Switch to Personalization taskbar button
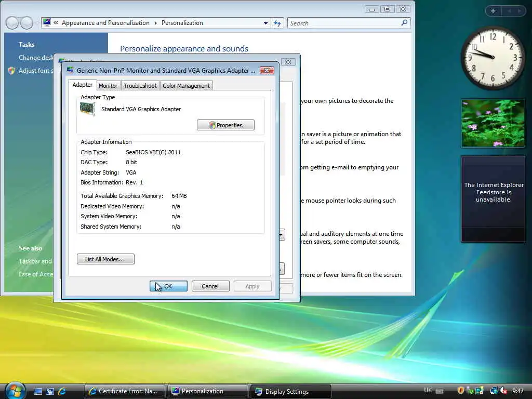Viewport: 532px width, 399px height. (208, 391)
